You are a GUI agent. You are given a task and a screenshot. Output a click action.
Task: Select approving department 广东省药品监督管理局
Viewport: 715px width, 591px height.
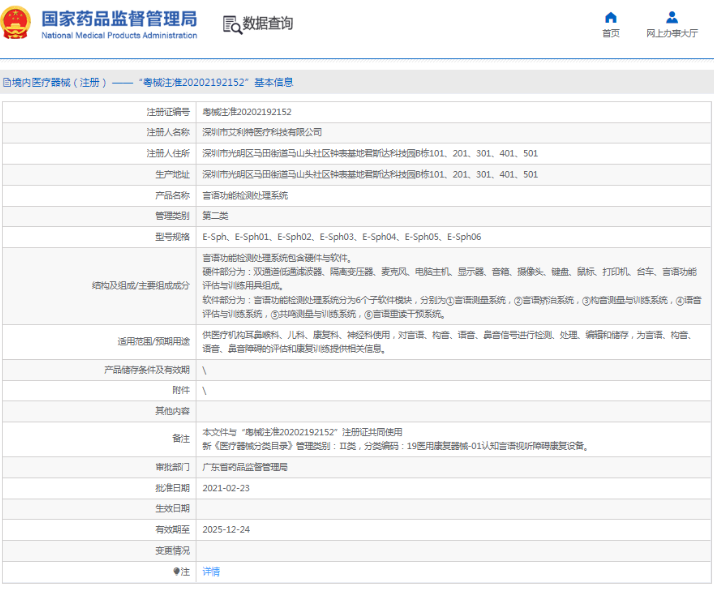coord(245,467)
